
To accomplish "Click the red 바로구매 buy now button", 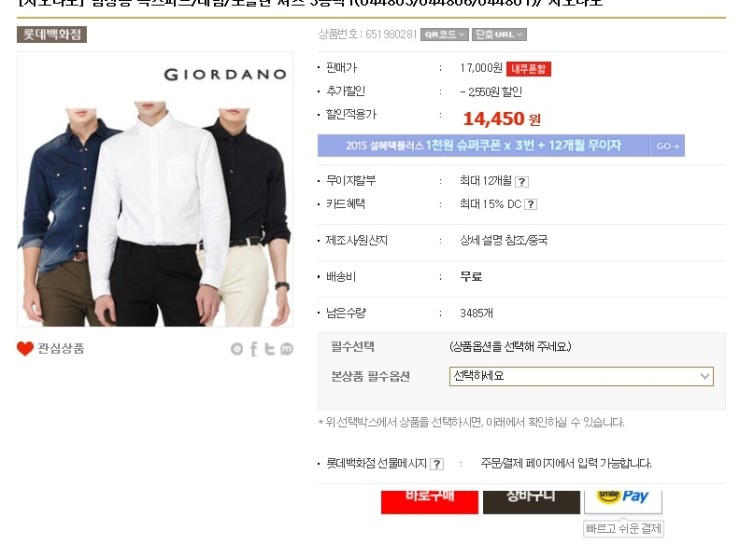I will tap(429, 502).
